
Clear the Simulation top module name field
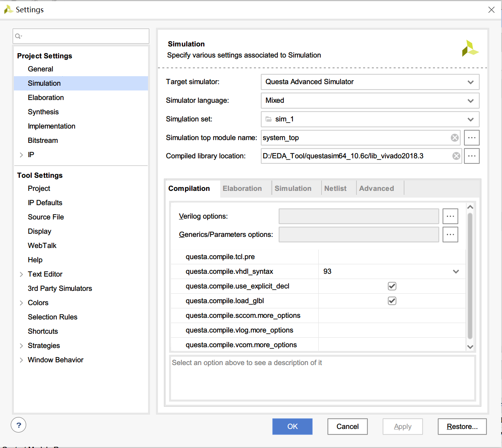click(x=455, y=138)
